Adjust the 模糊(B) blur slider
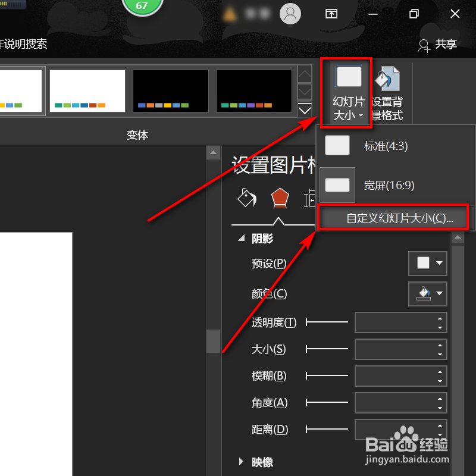 click(x=327, y=376)
